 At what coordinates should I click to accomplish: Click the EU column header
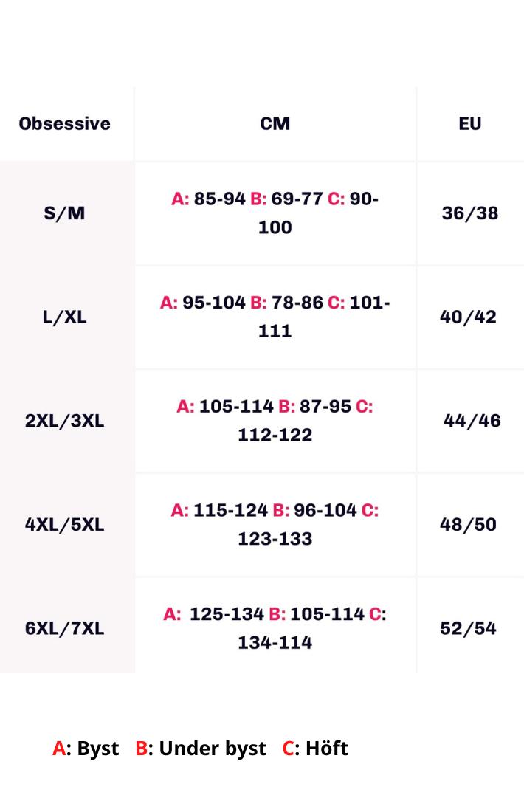[x=470, y=124]
